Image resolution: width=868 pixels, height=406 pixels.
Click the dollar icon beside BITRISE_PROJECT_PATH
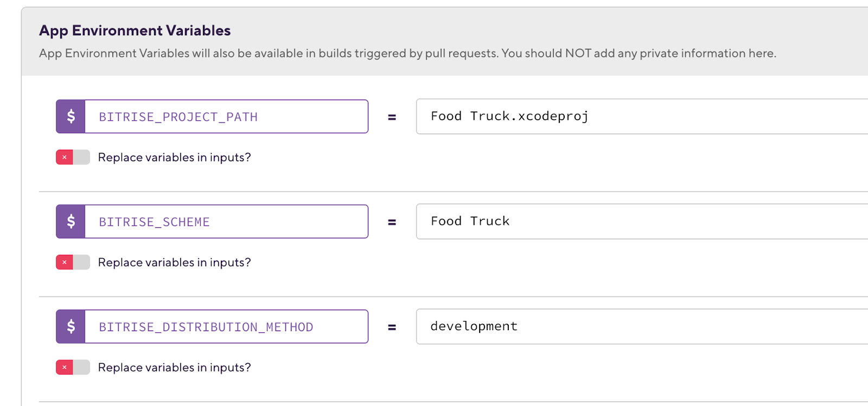click(71, 117)
